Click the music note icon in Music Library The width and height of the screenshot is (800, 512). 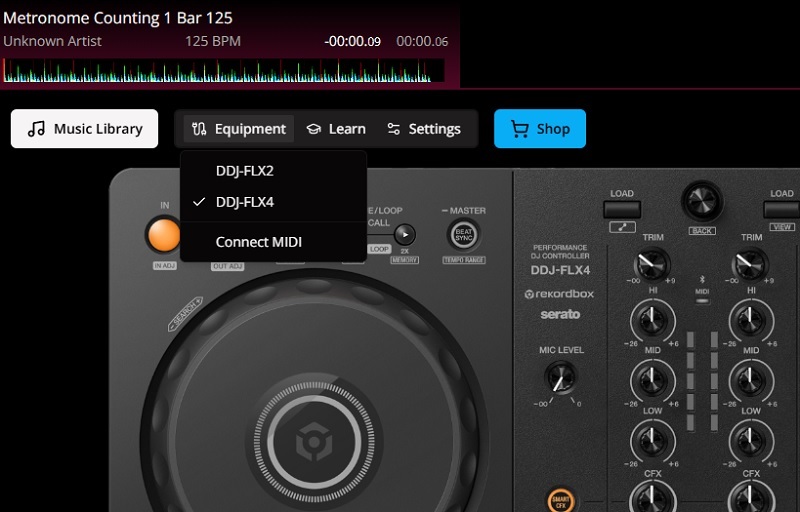pyautogui.click(x=36, y=129)
